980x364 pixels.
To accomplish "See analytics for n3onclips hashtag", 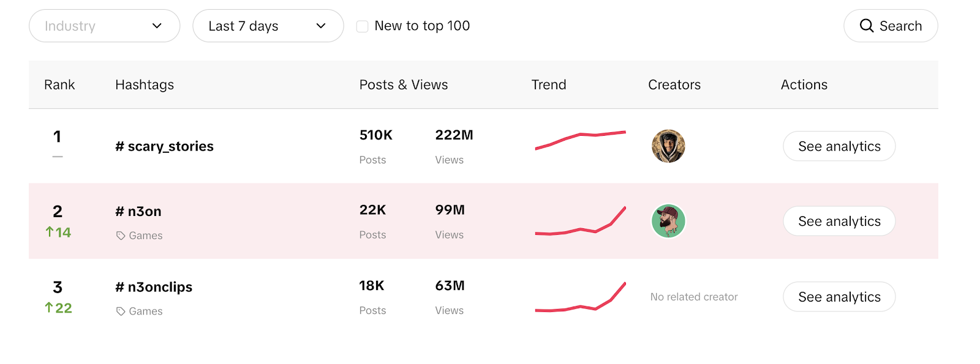I will (x=839, y=297).
